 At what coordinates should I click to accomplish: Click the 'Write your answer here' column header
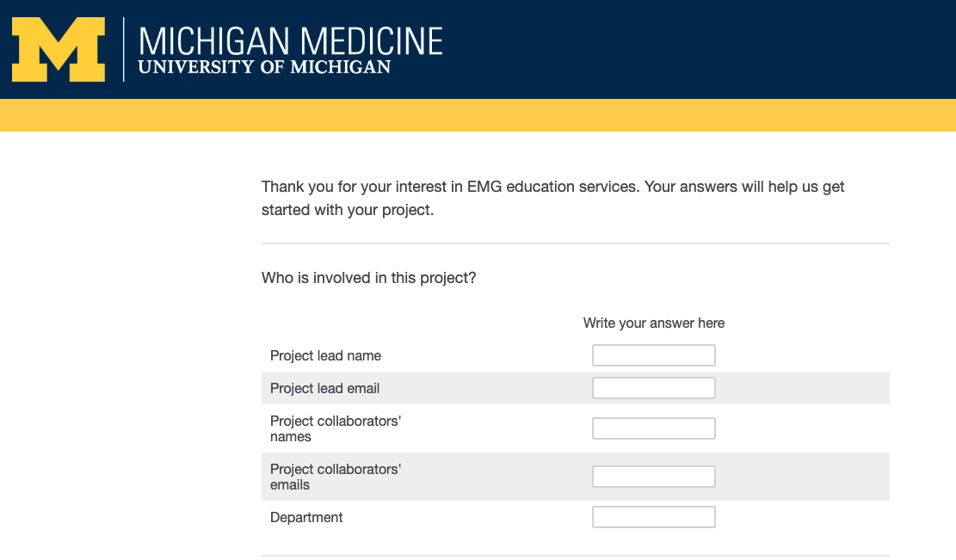tap(654, 323)
